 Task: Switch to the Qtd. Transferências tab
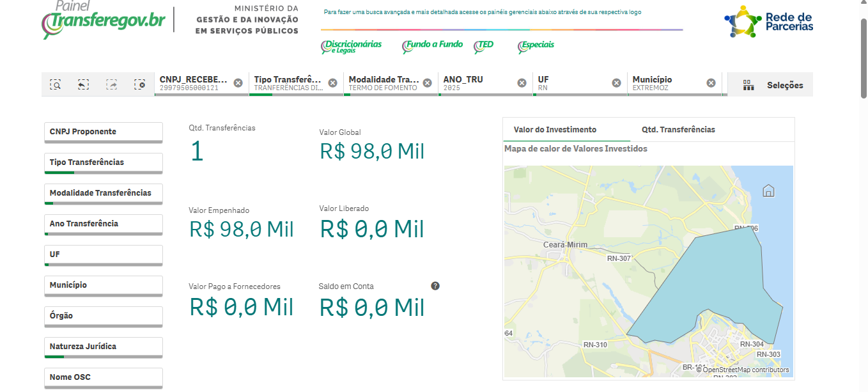pos(678,130)
